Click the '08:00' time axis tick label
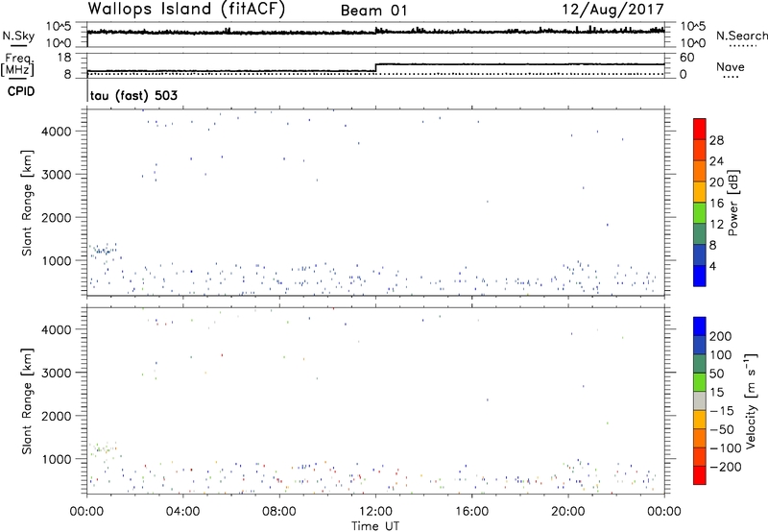768x532 pixels. (279, 512)
